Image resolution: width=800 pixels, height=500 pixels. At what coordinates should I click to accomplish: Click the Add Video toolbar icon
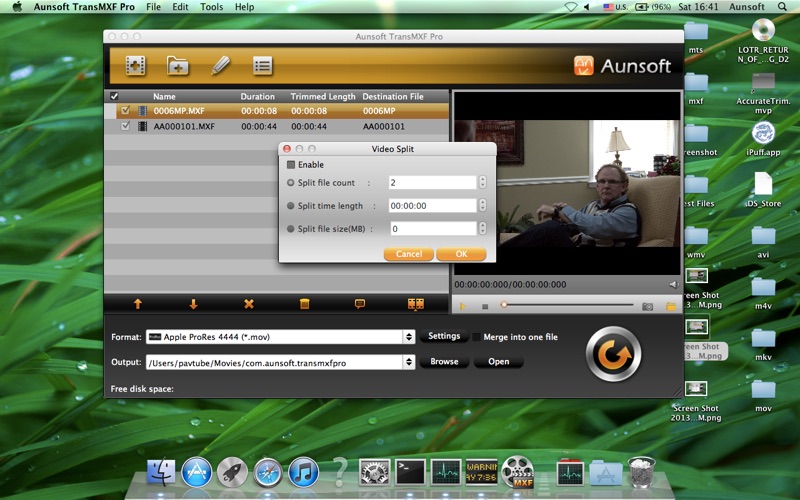point(136,66)
